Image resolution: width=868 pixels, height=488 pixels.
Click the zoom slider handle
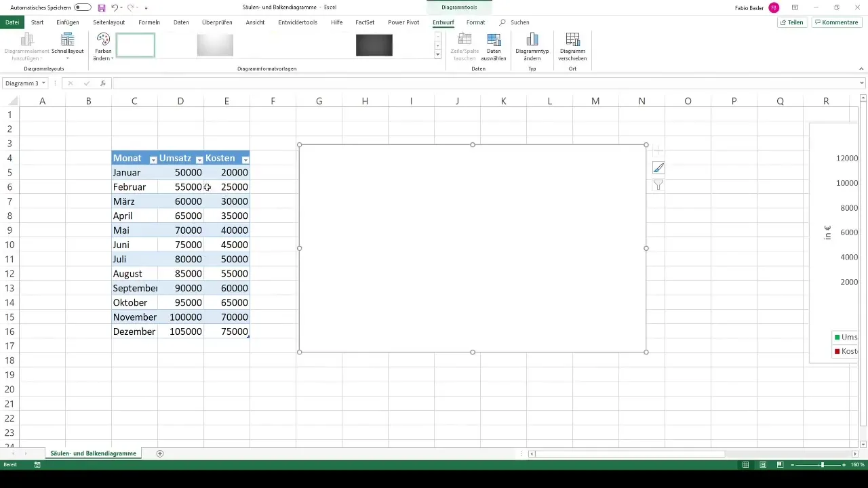click(823, 465)
